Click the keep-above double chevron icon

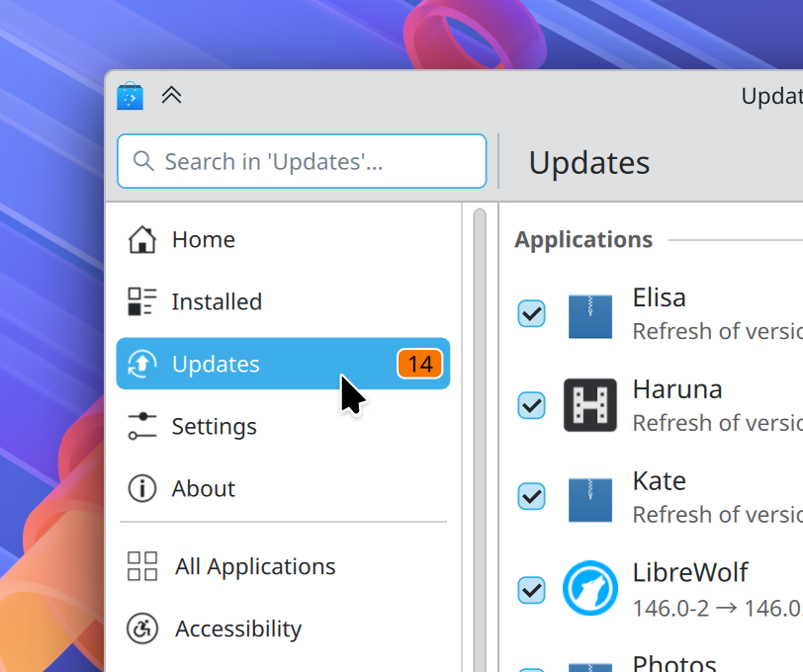point(171,96)
